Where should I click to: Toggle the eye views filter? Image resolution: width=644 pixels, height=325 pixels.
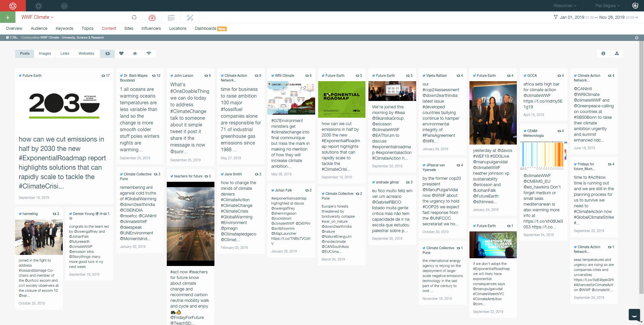135,54
